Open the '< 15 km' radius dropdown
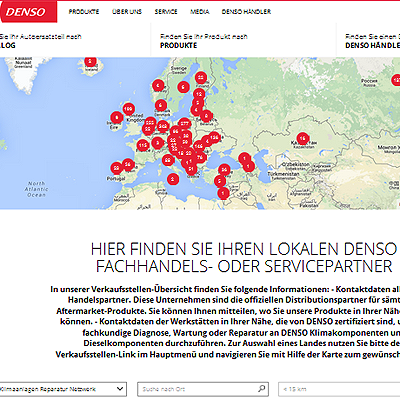 [339, 389]
